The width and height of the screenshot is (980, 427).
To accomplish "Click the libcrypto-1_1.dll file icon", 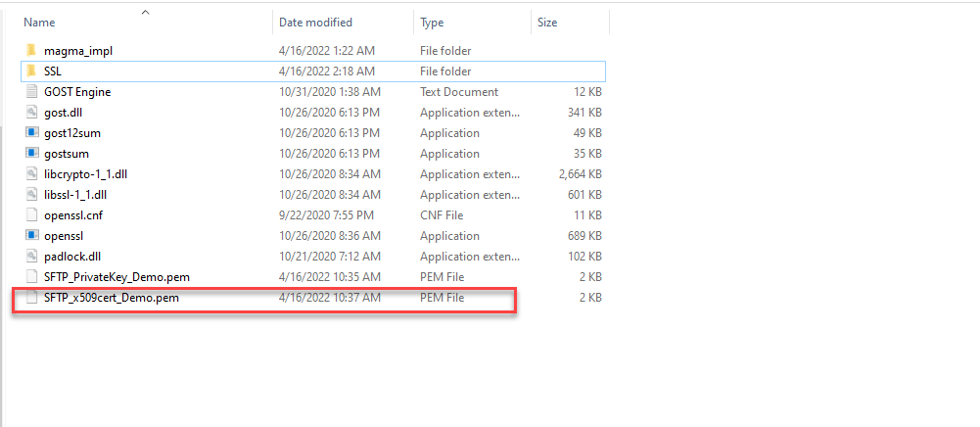I will pos(31,173).
